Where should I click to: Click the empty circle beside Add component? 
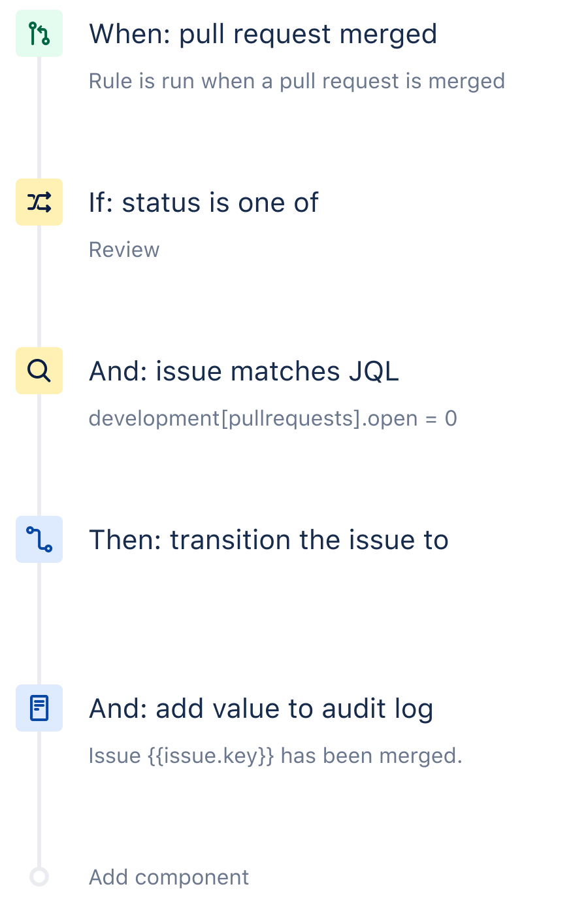pos(39,877)
